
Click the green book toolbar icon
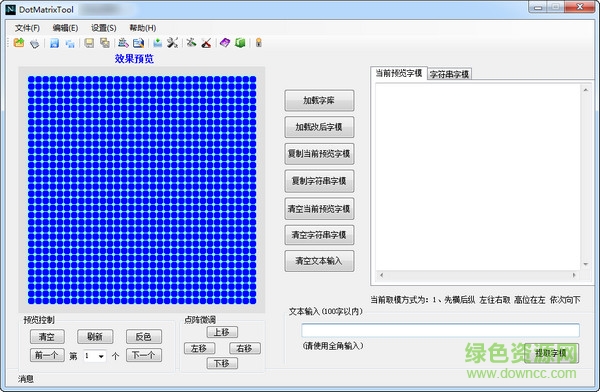click(x=240, y=43)
